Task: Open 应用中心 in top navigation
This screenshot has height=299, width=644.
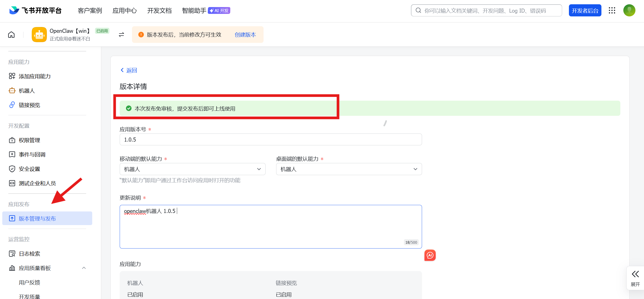Action: point(124,11)
